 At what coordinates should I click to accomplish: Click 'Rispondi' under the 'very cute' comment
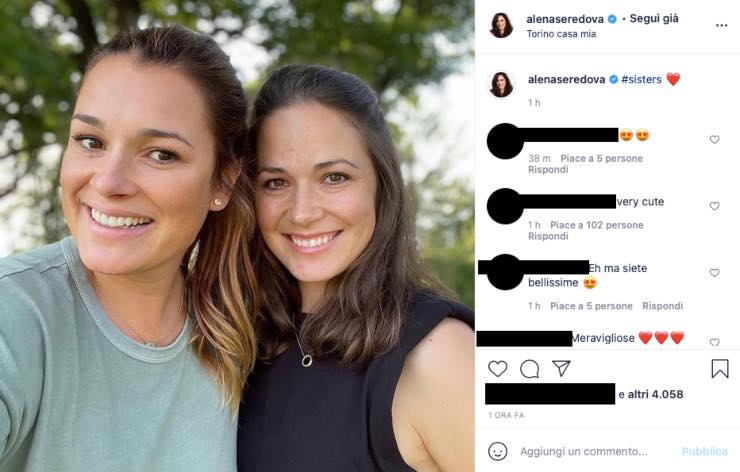[548, 237]
